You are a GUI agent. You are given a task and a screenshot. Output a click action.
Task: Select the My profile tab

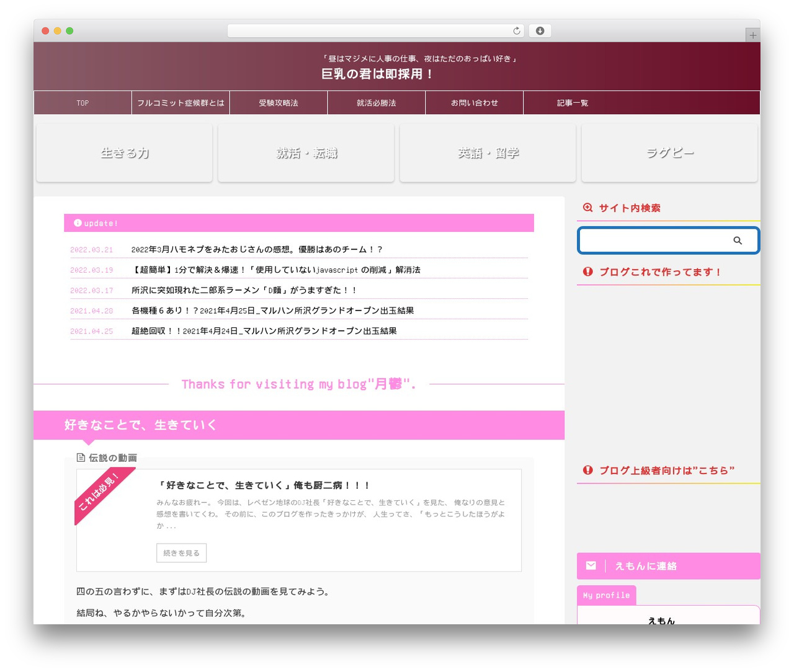coord(606,595)
